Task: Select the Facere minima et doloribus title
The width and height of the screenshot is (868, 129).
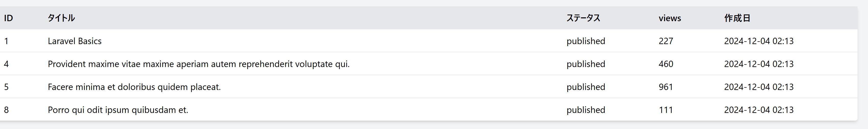Action: tap(134, 87)
